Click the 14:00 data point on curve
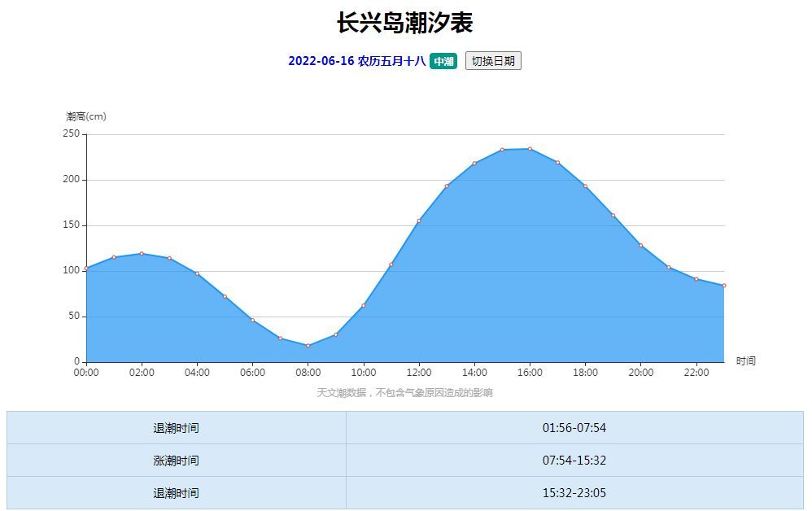This screenshot has width=812, height=511. click(474, 164)
